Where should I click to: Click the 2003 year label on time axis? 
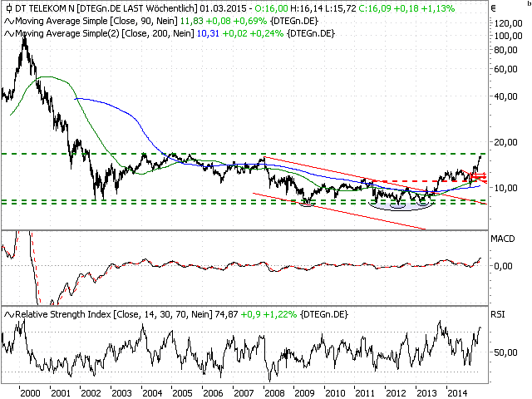121,393
